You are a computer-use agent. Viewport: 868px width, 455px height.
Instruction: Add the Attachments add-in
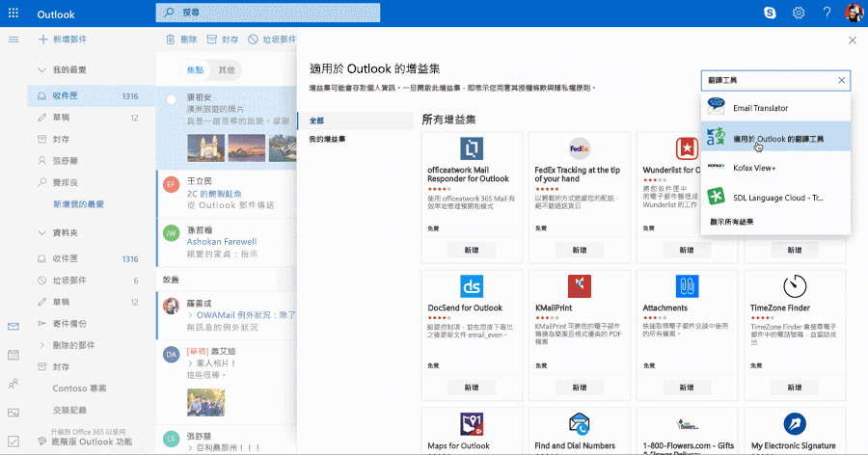pyautogui.click(x=687, y=388)
